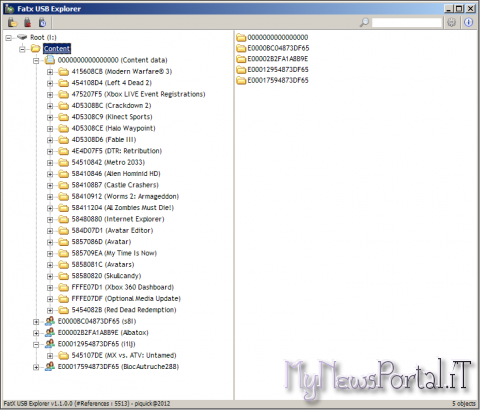Close the Fatx USB Explorer window
Image resolution: width=480 pixels, height=410 pixels.
point(470,9)
